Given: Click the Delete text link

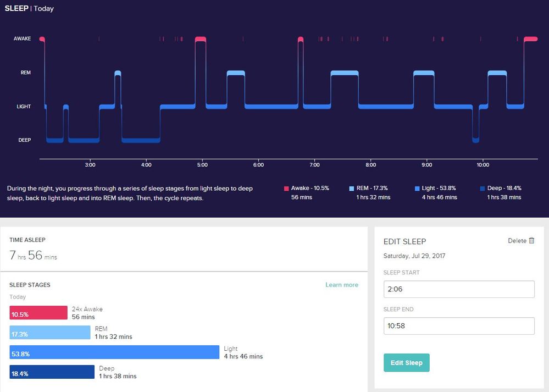Looking at the screenshot, I should click(x=517, y=241).
